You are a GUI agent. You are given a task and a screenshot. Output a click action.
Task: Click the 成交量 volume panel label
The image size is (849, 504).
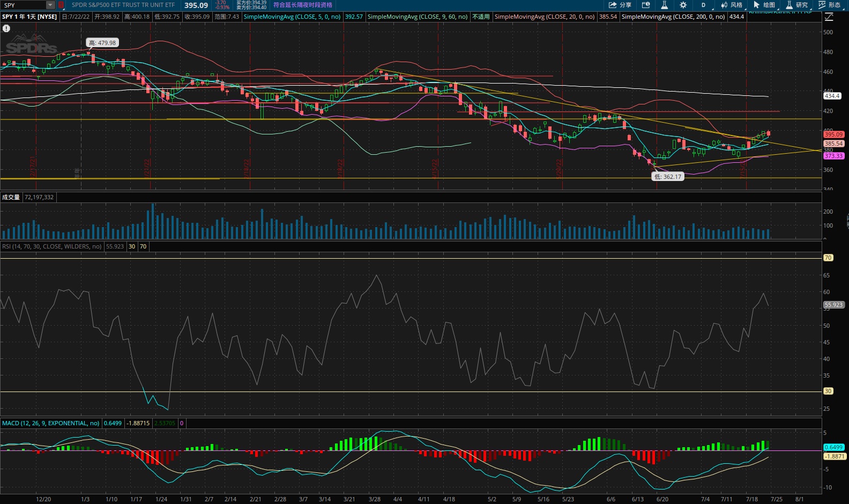[x=11, y=197]
